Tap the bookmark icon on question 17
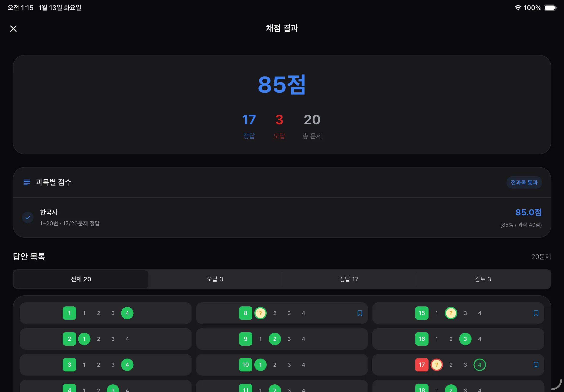The width and height of the screenshot is (564, 392). [x=536, y=365]
